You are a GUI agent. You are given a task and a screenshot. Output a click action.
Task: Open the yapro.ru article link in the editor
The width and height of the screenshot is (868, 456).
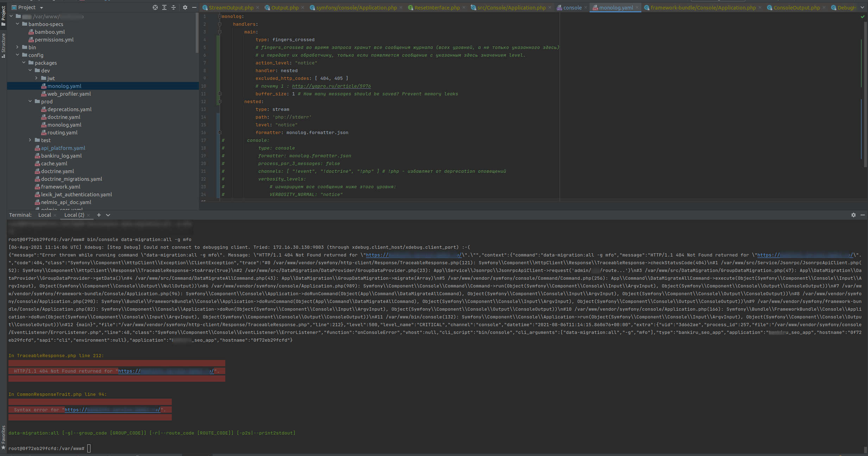[x=331, y=86]
